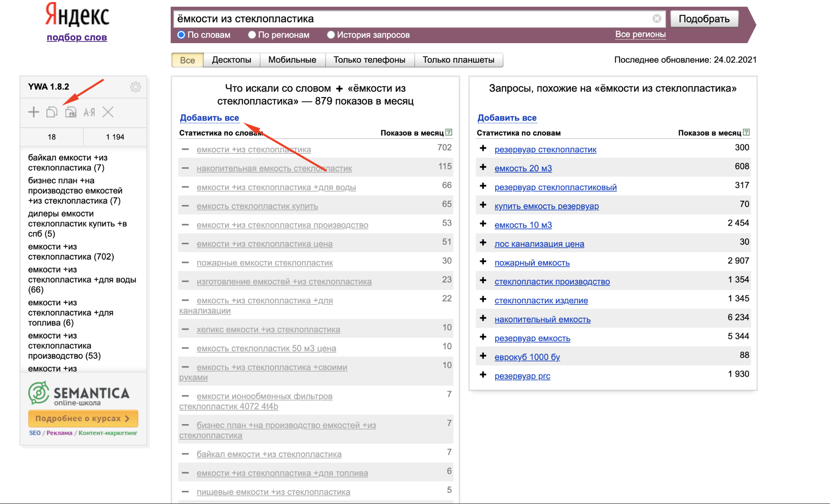Open 'емкости +из стеклопластика цена' query link
830x504 pixels.
(264, 244)
